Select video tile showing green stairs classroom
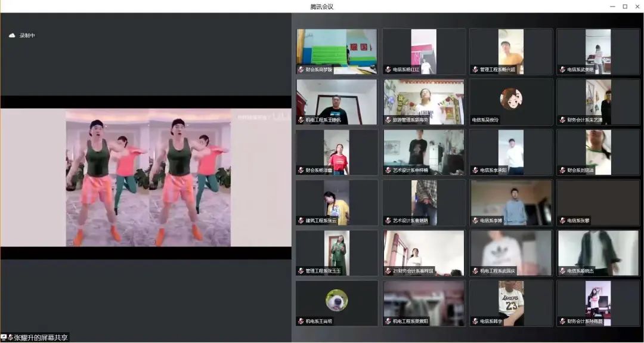Image resolution: width=644 pixels, height=343 pixels. pos(337,52)
